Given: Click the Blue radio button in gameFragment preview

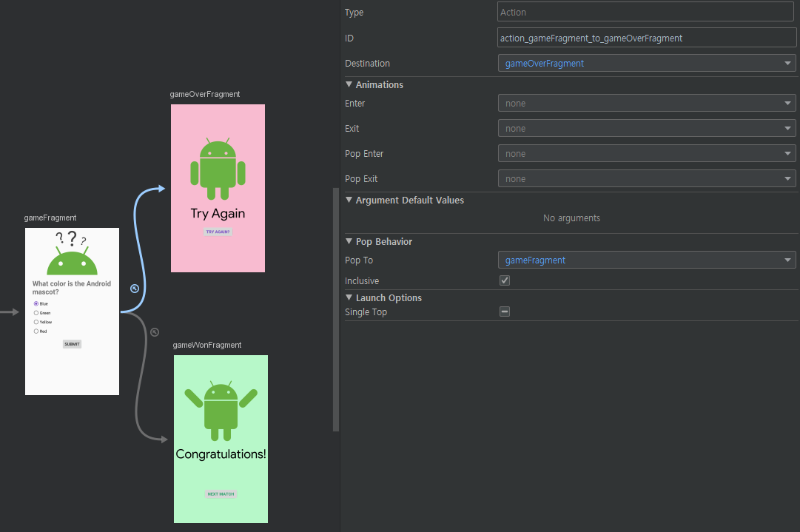Looking at the screenshot, I should pyautogui.click(x=36, y=303).
